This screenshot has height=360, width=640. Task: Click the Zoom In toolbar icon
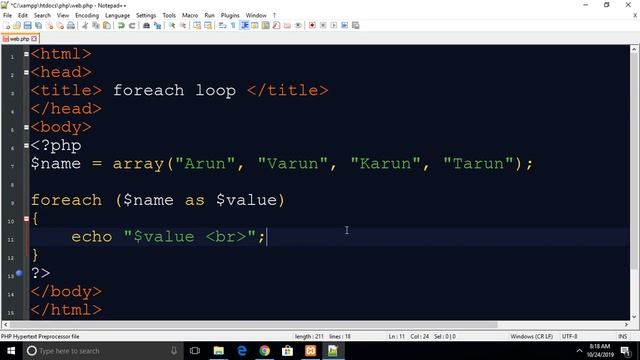coord(172,25)
